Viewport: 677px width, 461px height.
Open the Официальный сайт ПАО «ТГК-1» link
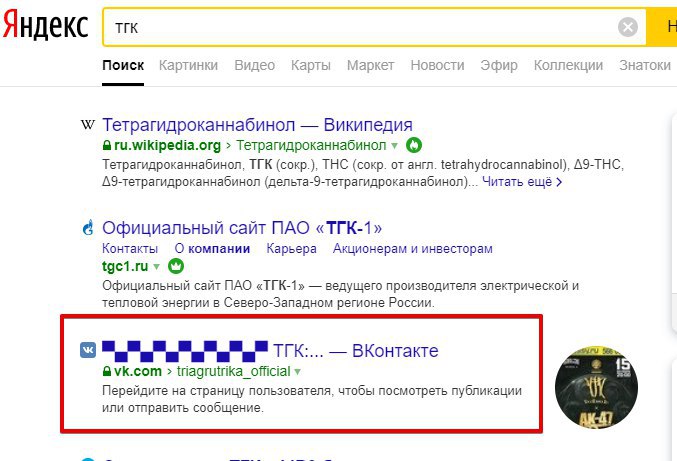[242, 227]
